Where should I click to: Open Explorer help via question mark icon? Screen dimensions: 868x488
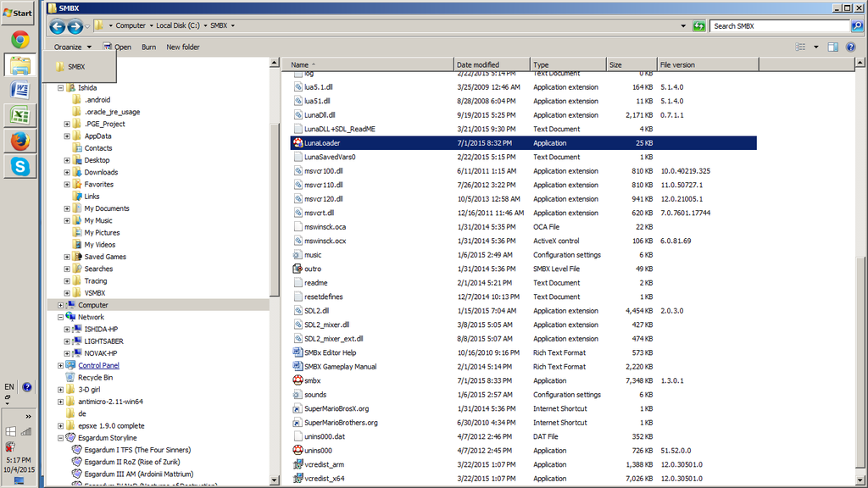coord(851,47)
